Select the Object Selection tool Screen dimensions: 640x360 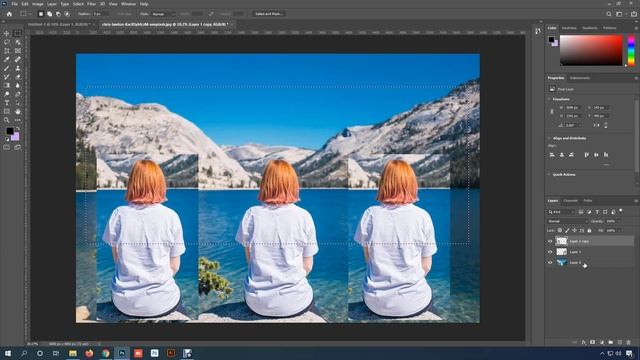click(18, 42)
